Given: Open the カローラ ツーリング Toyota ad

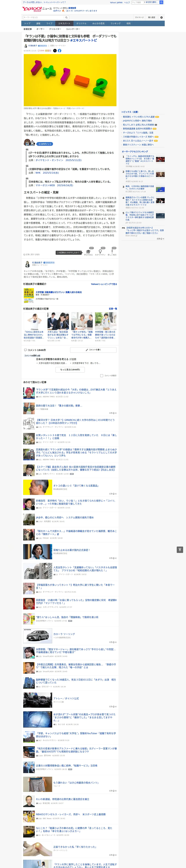Looking at the screenshot, I should (64, 634).
